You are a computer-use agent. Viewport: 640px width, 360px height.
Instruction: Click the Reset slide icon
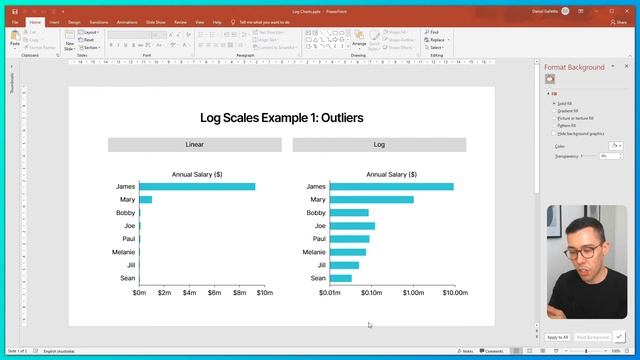click(x=81, y=40)
